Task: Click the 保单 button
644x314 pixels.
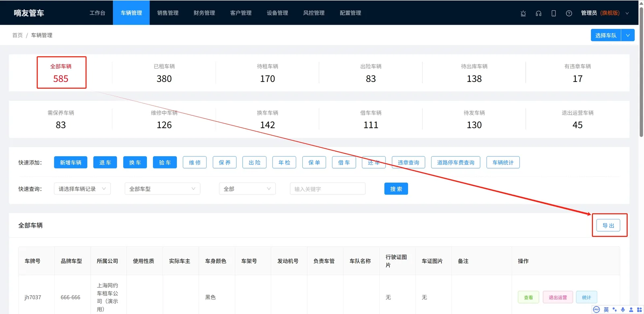Action: pos(314,162)
